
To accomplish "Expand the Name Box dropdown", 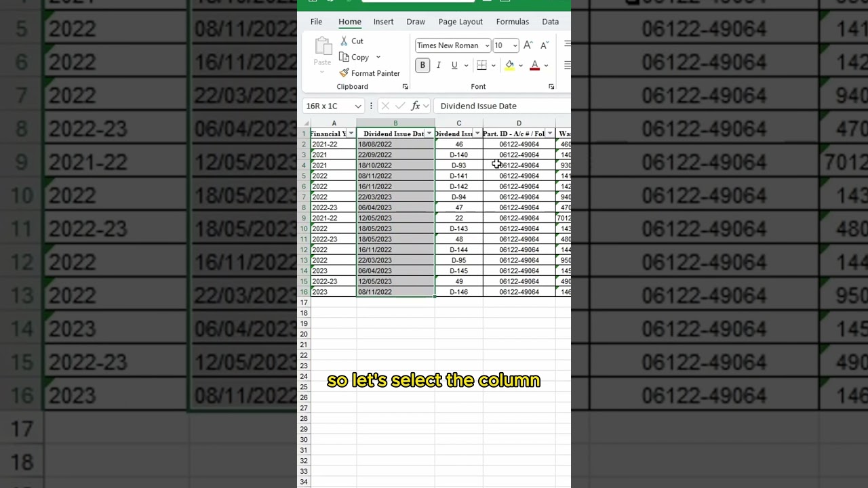I will pyautogui.click(x=358, y=106).
